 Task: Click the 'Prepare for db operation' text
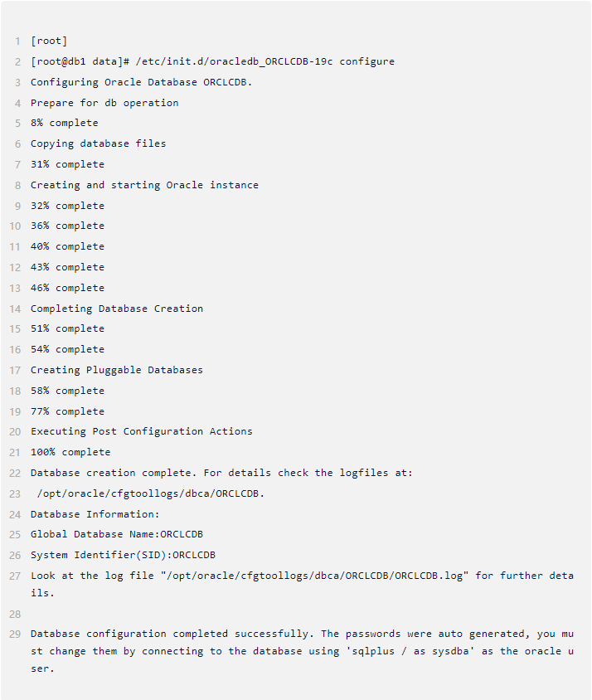click(x=104, y=103)
